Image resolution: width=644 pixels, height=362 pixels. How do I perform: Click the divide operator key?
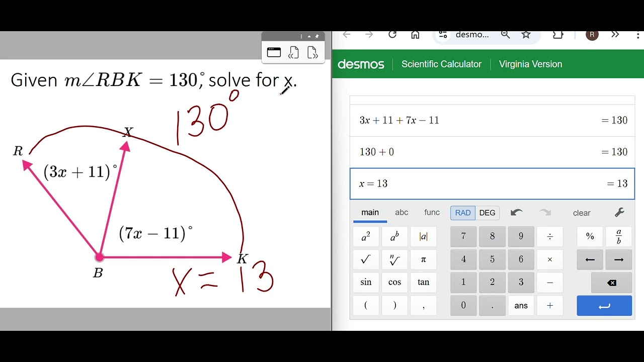point(550,237)
